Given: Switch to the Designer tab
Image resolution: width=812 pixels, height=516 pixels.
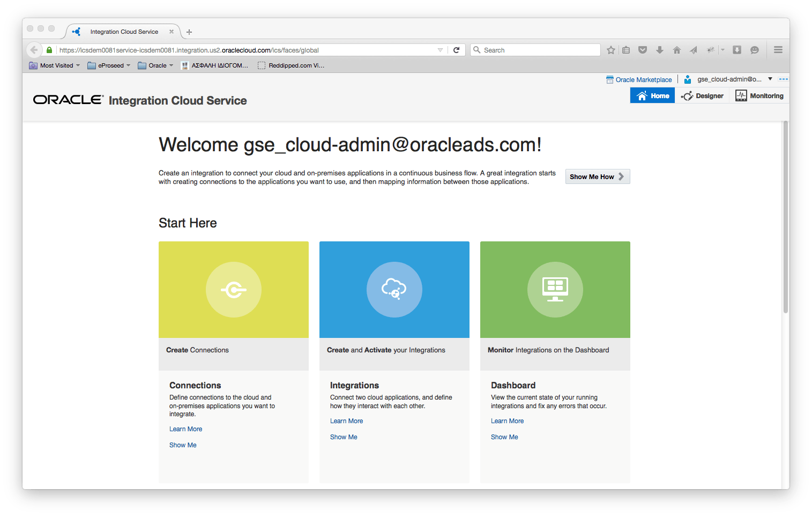Looking at the screenshot, I should click(x=702, y=96).
